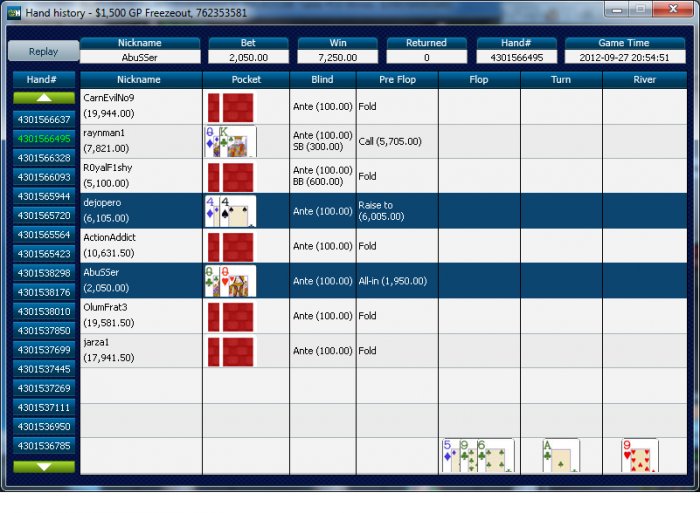Minimize the Hand history window
The image size is (700, 513).
617,9
